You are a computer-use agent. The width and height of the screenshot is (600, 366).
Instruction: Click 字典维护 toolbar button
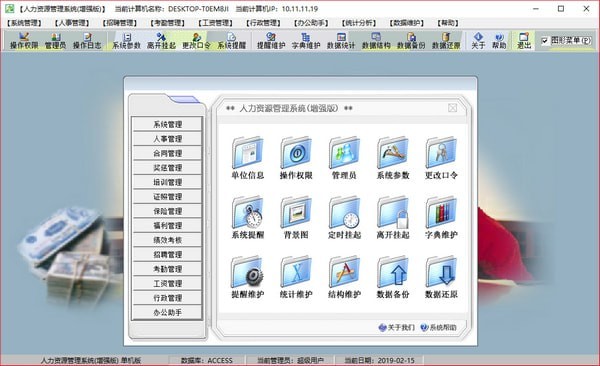click(x=306, y=41)
